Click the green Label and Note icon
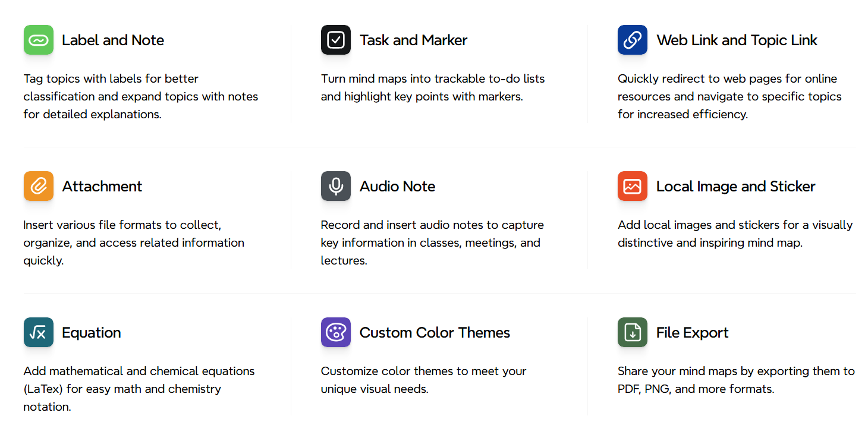This screenshot has height=422, width=868. tap(39, 40)
